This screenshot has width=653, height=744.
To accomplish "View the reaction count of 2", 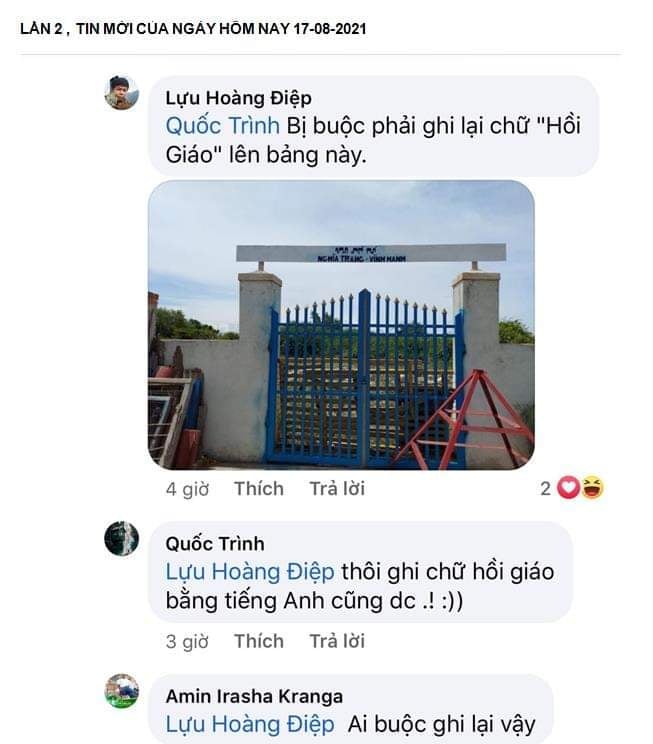I will tap(546, 488).
